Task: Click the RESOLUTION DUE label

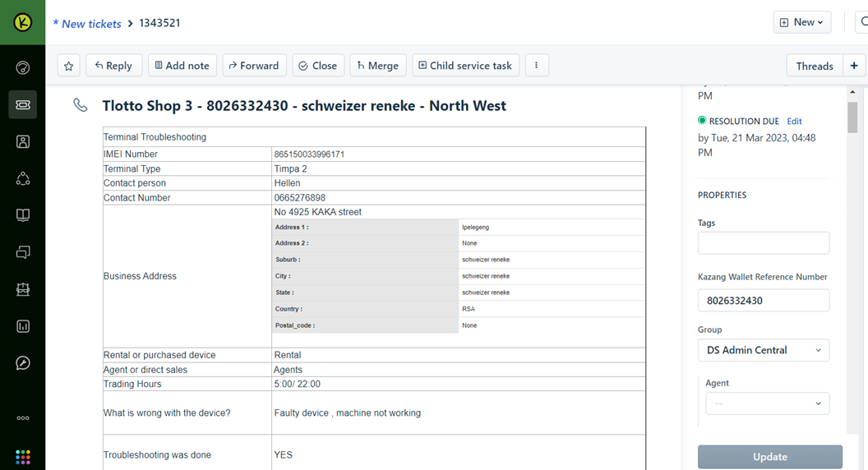Action: point(744,122)
